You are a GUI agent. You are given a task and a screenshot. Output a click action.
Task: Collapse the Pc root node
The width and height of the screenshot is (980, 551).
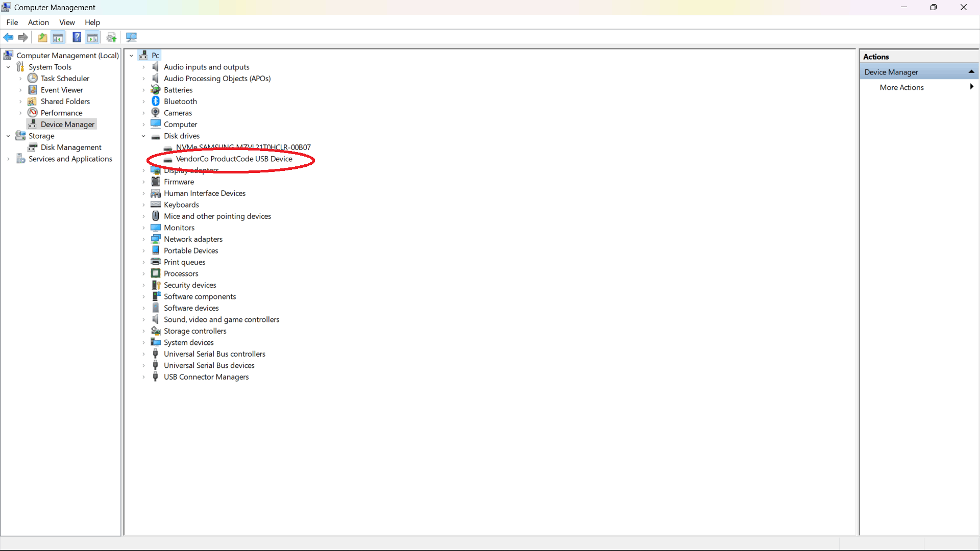pos(131,55)
